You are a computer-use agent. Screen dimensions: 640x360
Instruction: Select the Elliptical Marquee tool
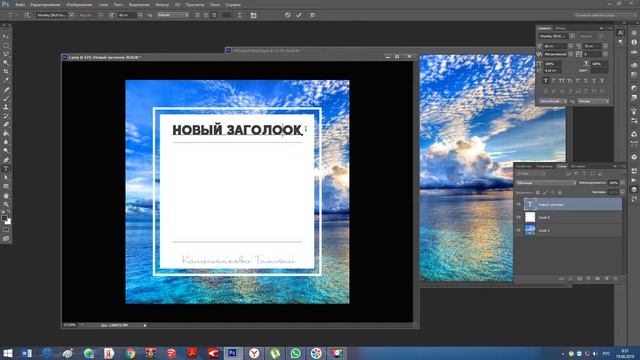[x=6, y=45]
